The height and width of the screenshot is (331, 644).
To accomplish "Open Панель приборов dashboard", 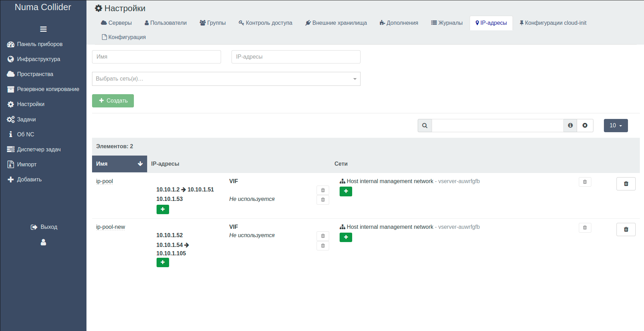I will tap(35, 44).
